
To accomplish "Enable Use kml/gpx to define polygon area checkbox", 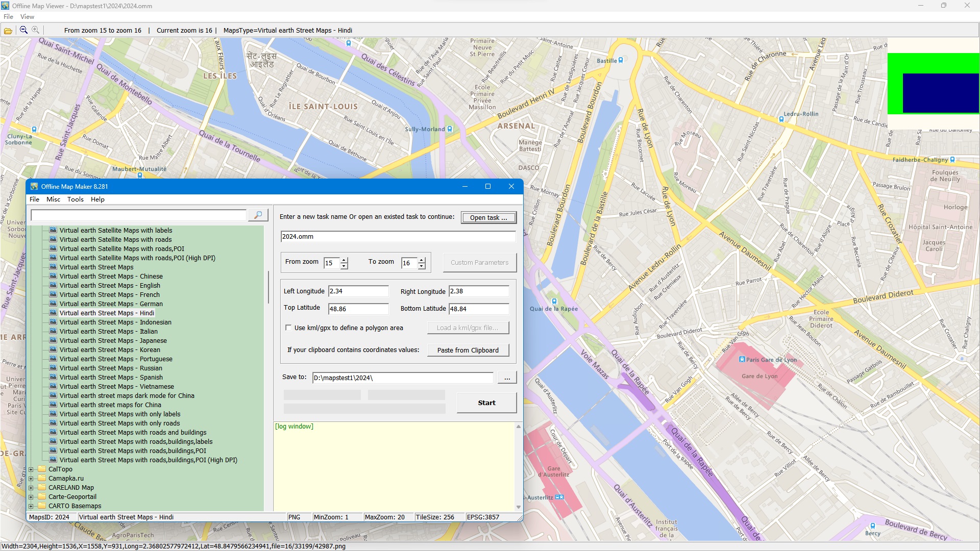I will [288, 328].
